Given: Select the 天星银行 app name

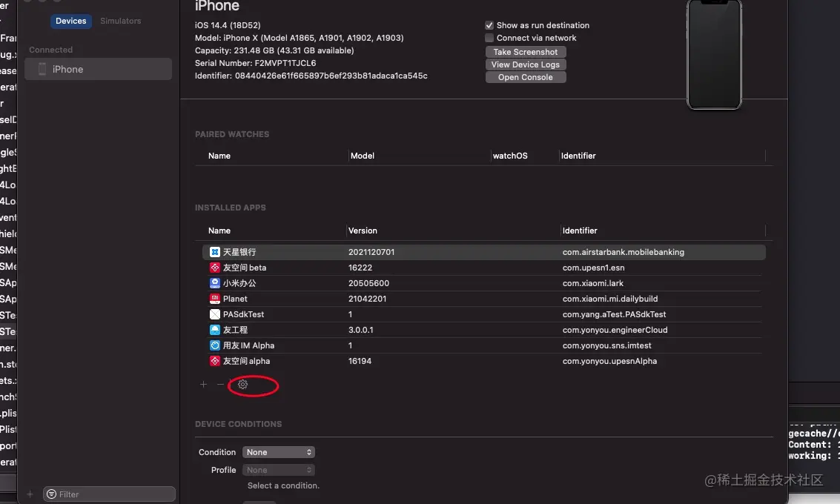Looking at the screenshot, I should [239, 252].
